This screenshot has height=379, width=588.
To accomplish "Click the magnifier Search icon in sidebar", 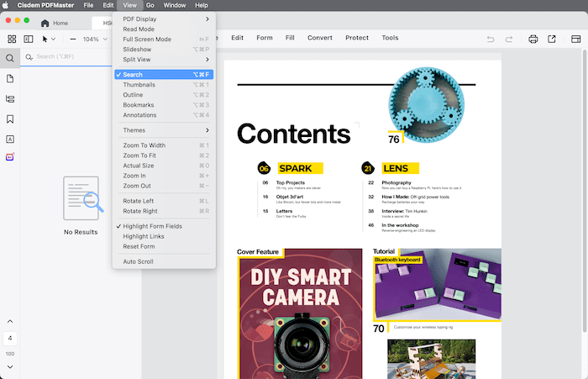I will (10, 58).
